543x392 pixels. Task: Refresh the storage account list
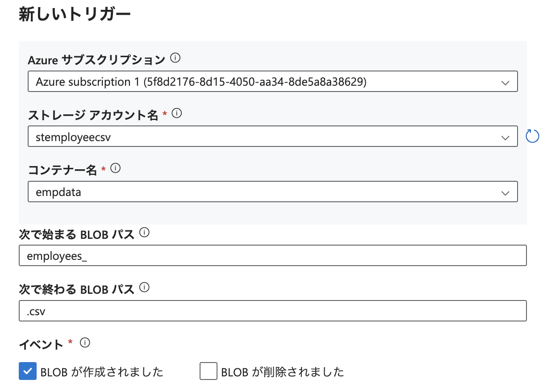point(532,136)
